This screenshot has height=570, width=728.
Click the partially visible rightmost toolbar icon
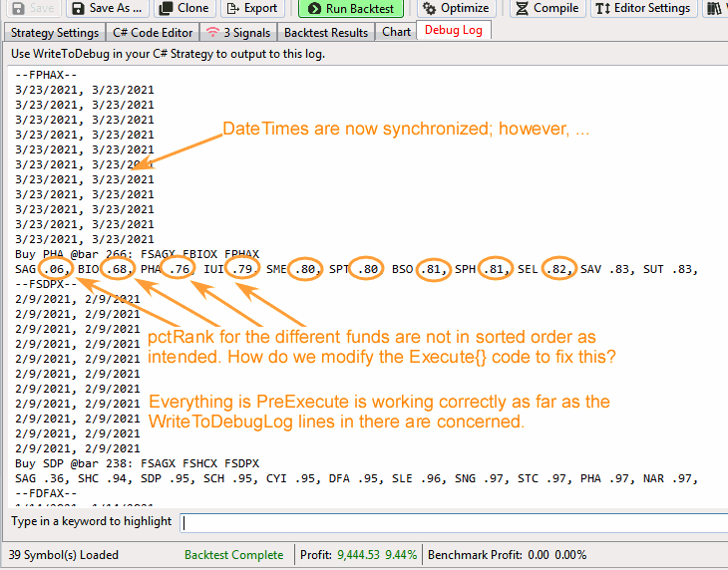[x=716, y=9]
